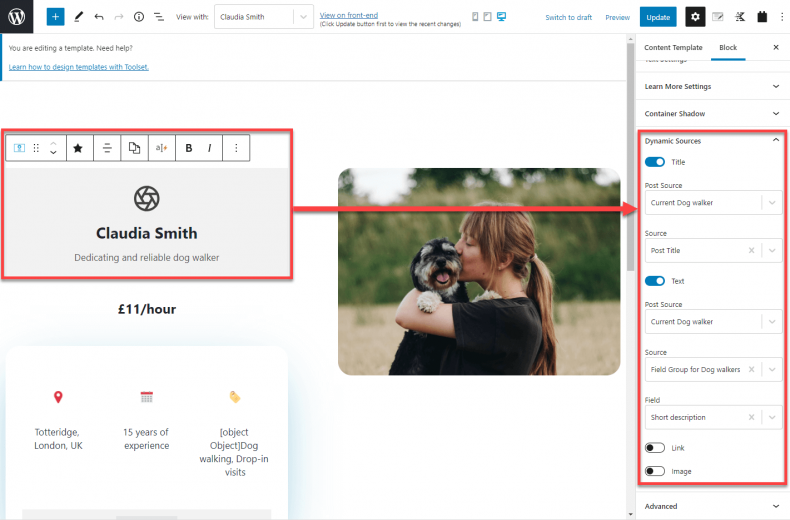Click the editor canvas vertical scrollbar
790x520 pixels.
tap(631, 156)
